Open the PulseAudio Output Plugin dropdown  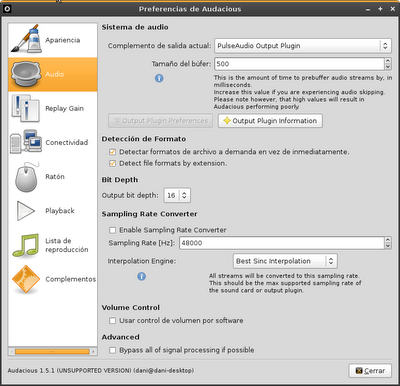(303, 46)
